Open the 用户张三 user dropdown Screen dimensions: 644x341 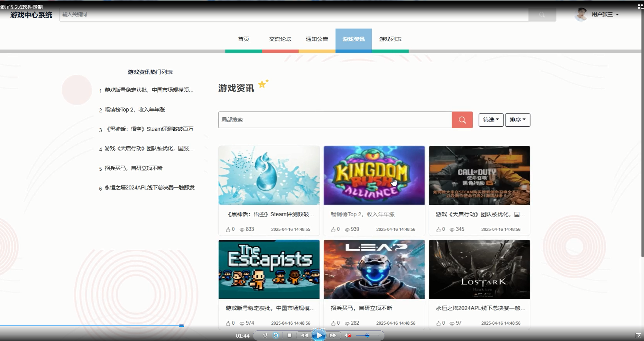[605, 14]
